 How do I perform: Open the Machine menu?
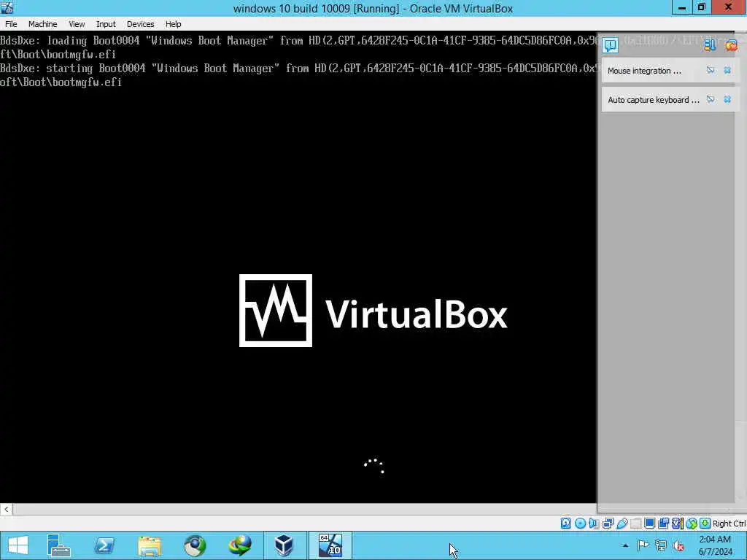42,24
